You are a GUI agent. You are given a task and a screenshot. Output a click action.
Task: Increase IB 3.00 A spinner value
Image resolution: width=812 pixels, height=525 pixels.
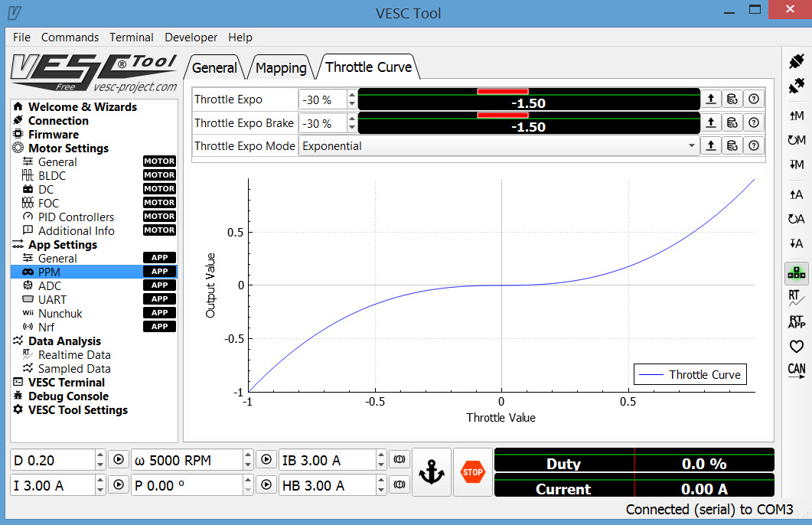click(x=382, y=455)
